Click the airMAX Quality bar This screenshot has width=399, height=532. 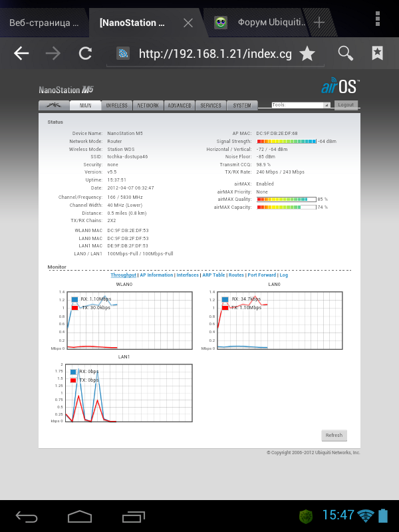(287, 199)
